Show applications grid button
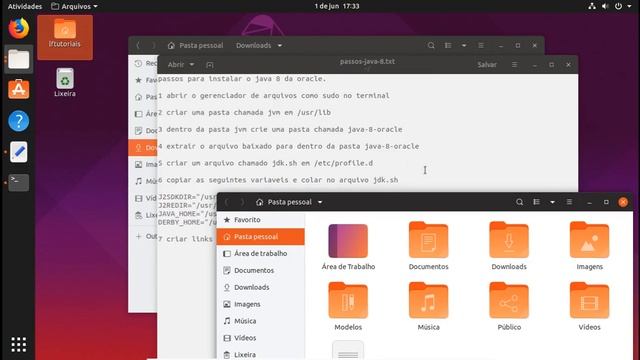This screenshot has height=360, width=640. coord(19,344)
